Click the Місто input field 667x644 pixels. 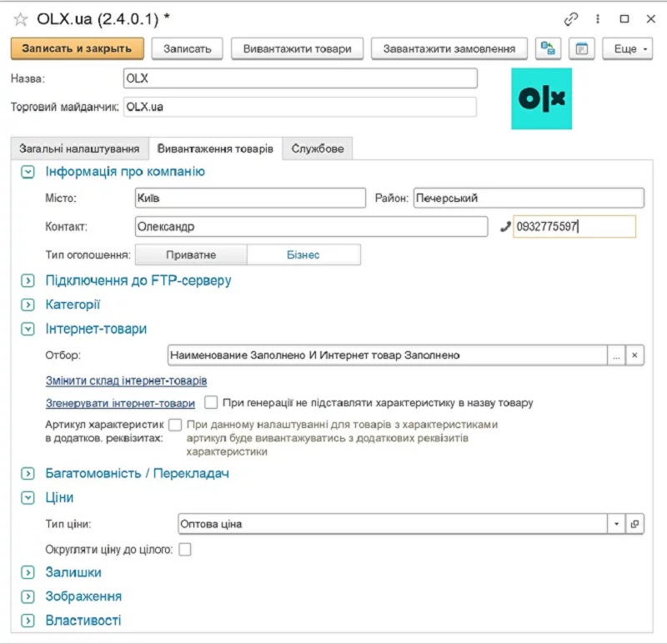click(251, 199)
